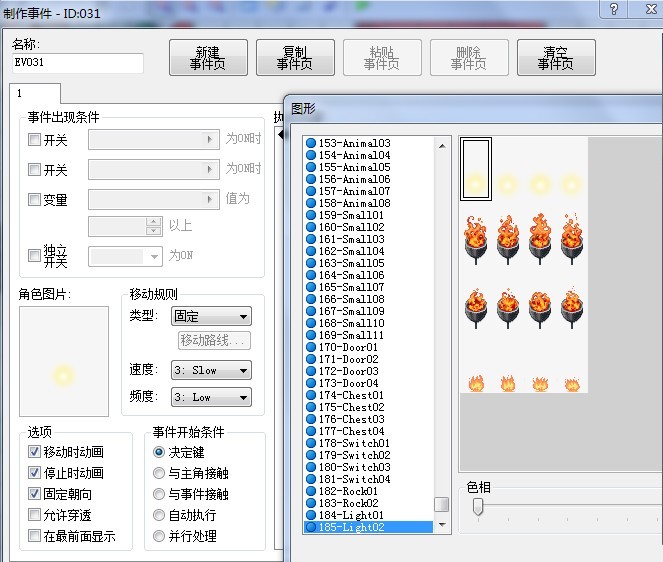Click the 移动路线 button
The width and height of the screenshot is (663, 562).
pos(214,340)
